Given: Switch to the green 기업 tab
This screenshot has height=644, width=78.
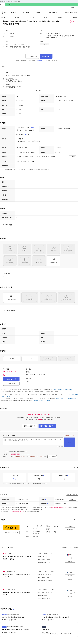Looking at the screenshot, I should (x=10, y=4).
